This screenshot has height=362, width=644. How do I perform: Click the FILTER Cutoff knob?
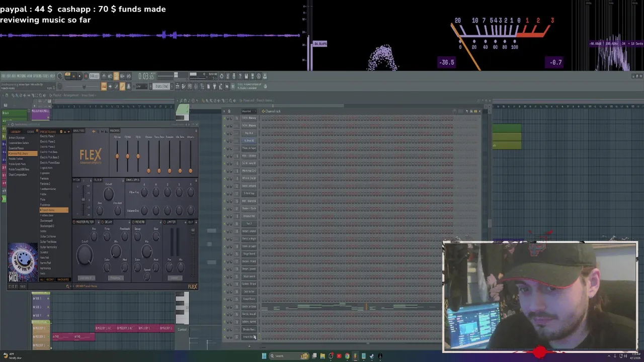point(108,194)
